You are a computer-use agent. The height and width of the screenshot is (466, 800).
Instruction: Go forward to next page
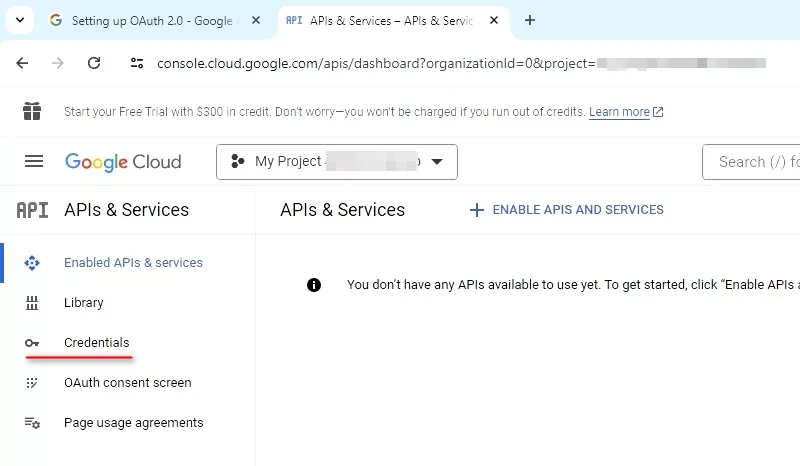coord(58,63)
